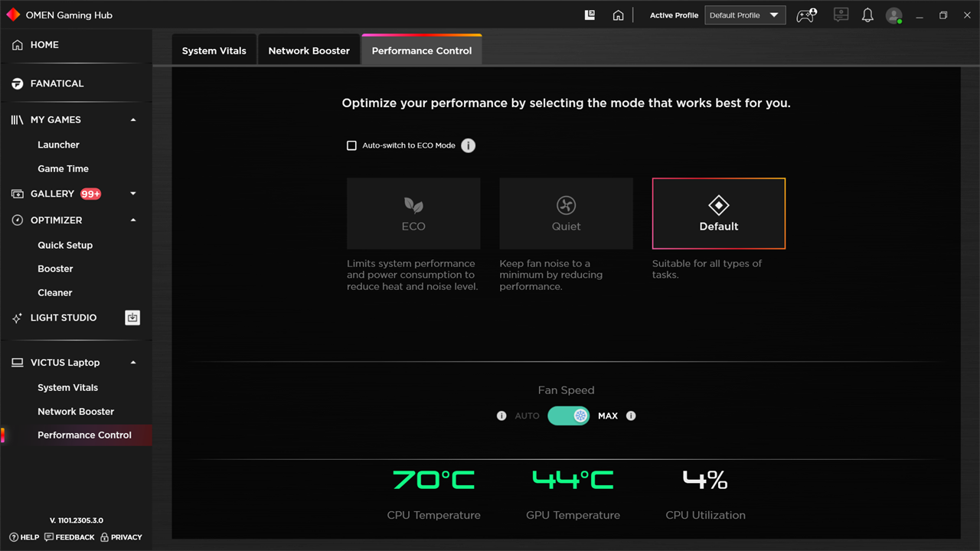Click the Quiet fan icon
Viewport: 980px width, 551px height.
pos(566,205)
